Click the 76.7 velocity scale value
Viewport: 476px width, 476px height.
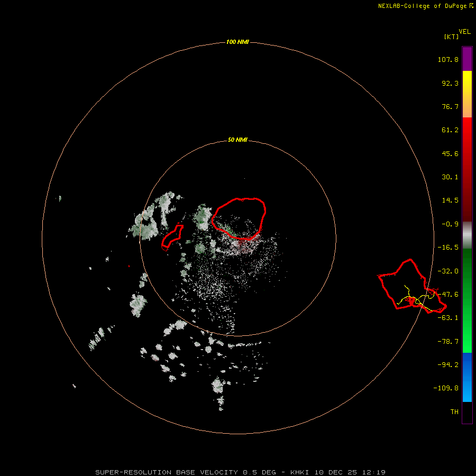click(x=450, y=106)
